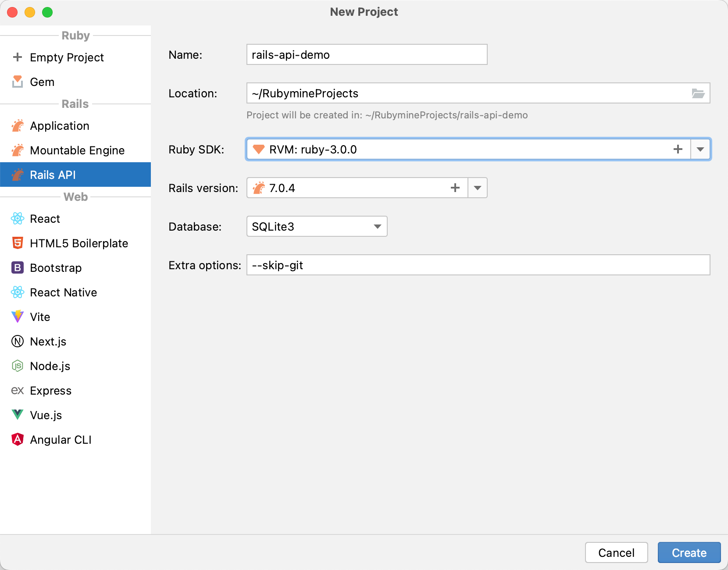This screenshot has height=570, width=728.
Task: Select Mountable Engine project type
Action: [77, 150]
